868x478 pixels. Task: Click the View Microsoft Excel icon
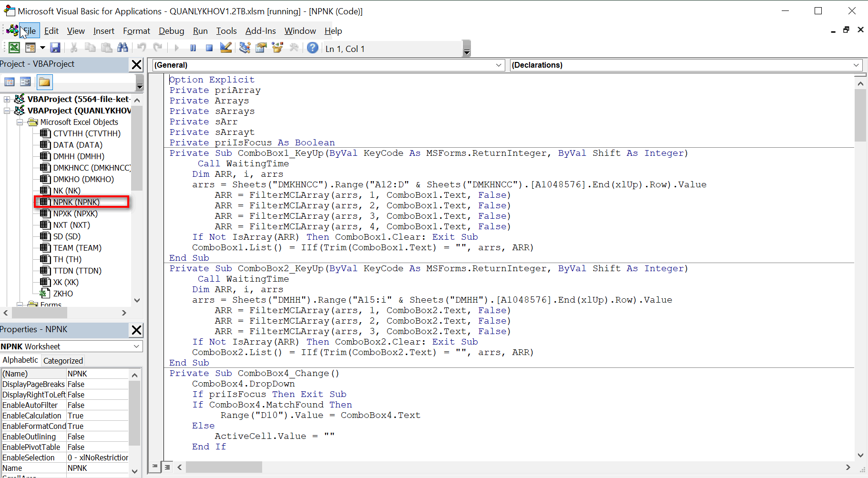(14, 48)
